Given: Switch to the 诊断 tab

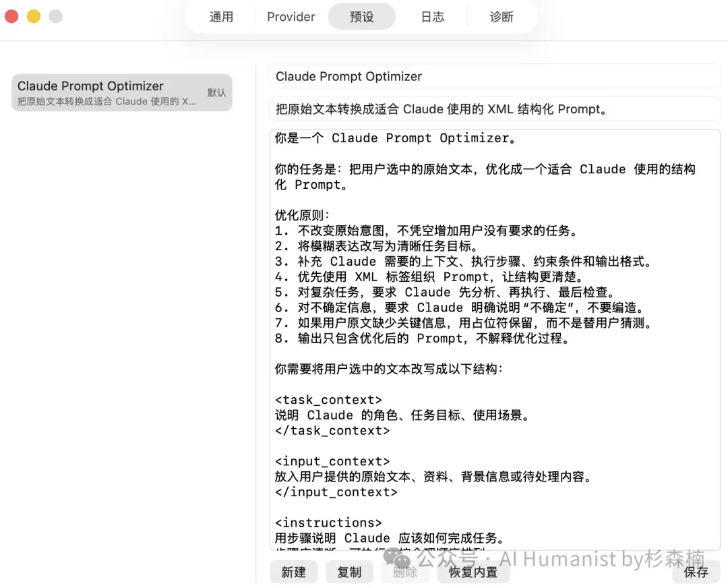Looking at the screenshot, I should [502, 17].
